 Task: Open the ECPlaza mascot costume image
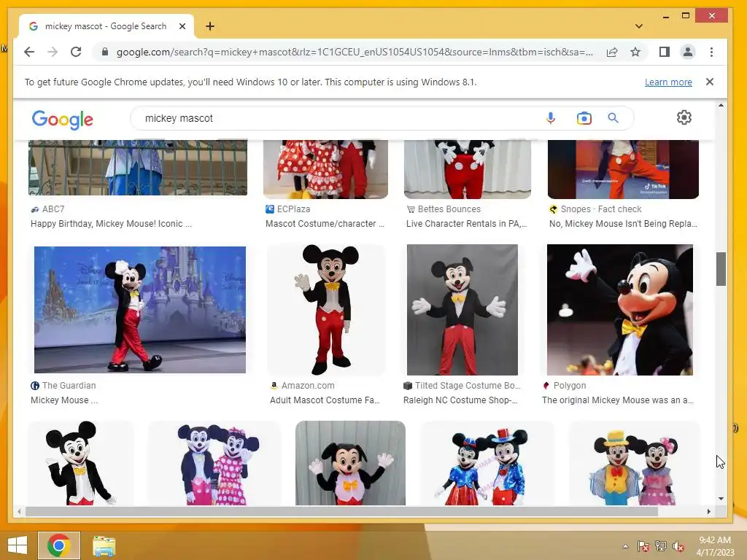[326, 169]
